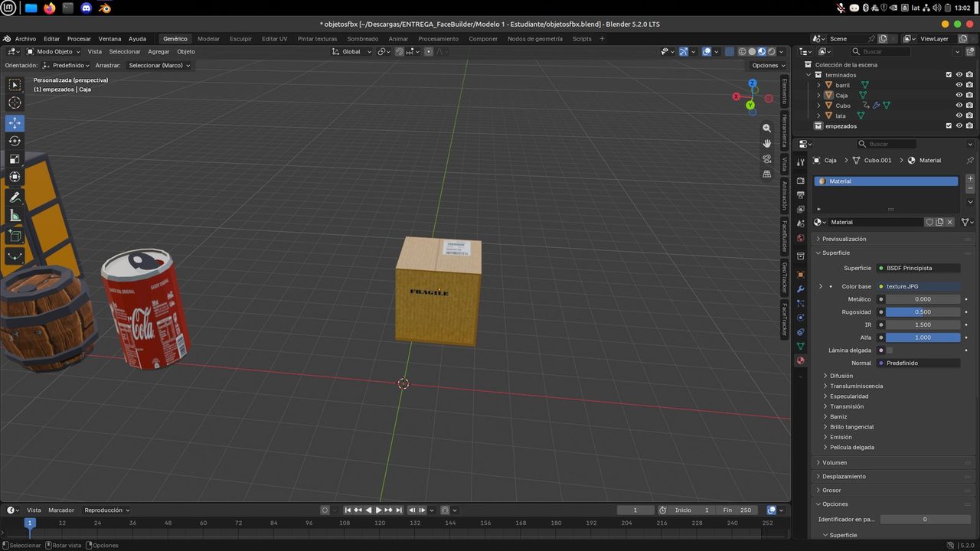Image resolution: width=980 pixels, height=551 pixels.
Task: Activate the Scale tool
Action: click(15, 159)
